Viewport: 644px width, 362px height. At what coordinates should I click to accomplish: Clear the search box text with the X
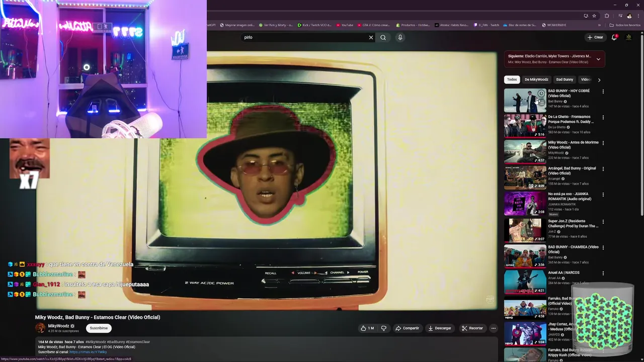click(371, 37)
